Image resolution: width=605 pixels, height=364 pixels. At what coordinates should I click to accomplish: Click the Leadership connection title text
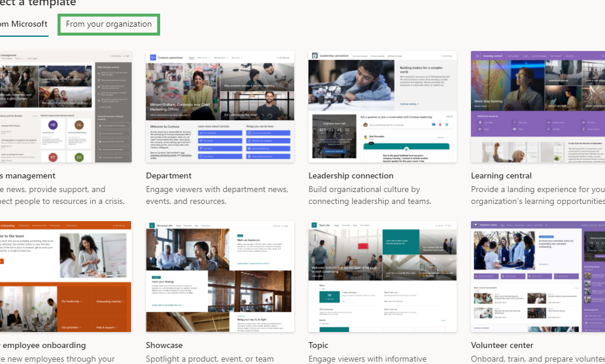[x=351, y=175]
